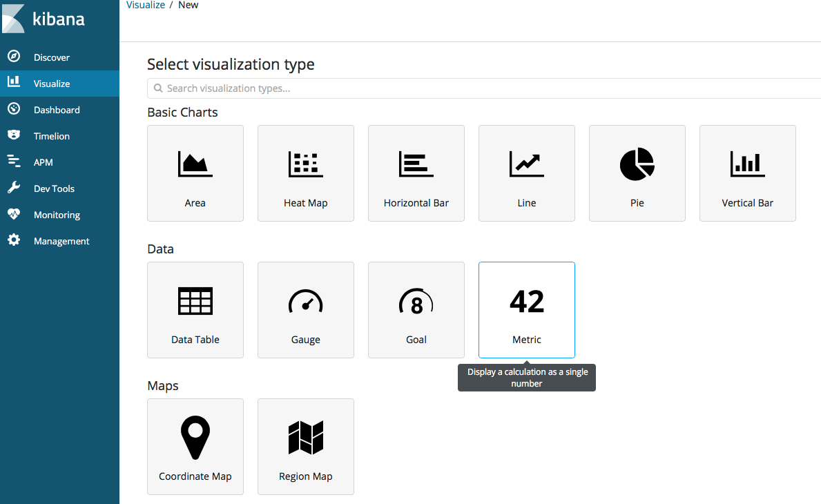Image resolution: width=821 pixels, height=504 pixels.
Task: Click the Visualize sidebar label
Action: pyautogui.click(x=52, y=84)
